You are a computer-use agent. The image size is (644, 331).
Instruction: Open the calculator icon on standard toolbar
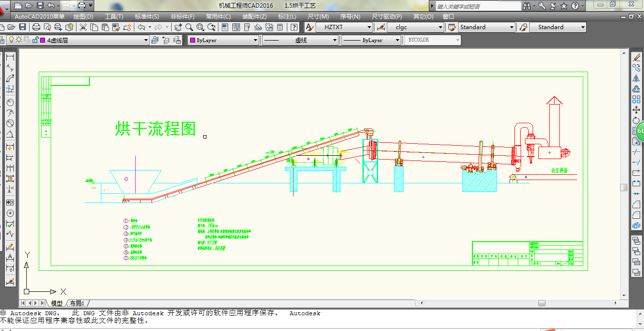tap(280, 27)
